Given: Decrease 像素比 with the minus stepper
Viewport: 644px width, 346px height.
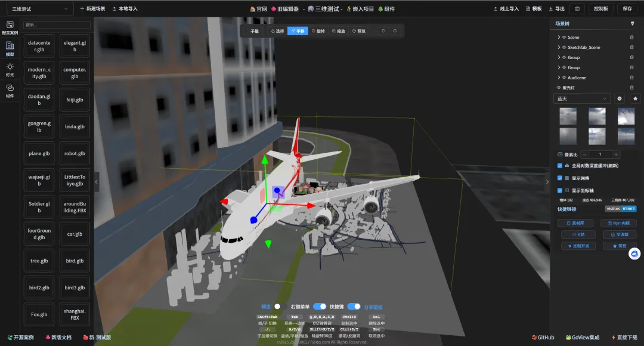Looking at the screenshot, I should point(584,155).
